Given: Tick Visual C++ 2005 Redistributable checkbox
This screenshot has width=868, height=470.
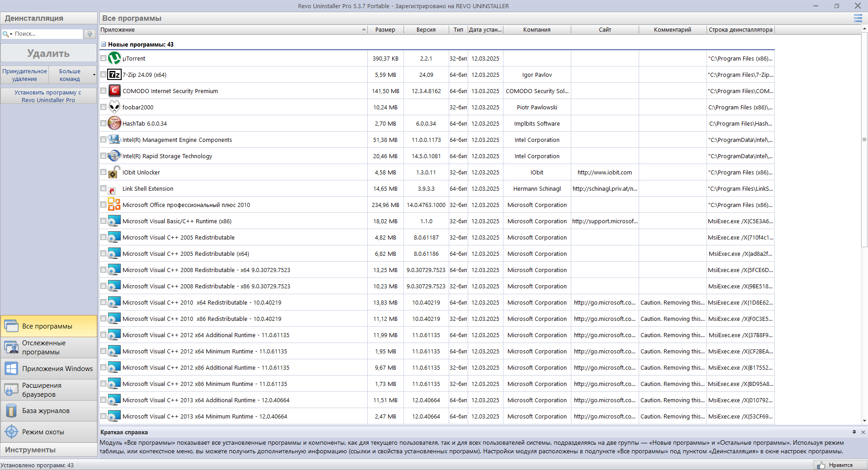Looking at the screenshot, I should 104,237.
